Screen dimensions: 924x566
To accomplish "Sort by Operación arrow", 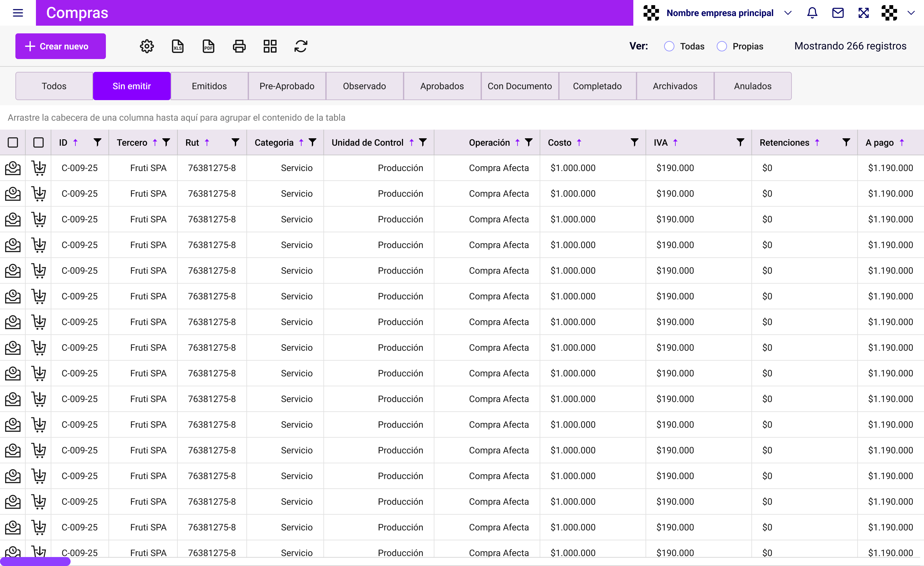I will click(518, 142).
